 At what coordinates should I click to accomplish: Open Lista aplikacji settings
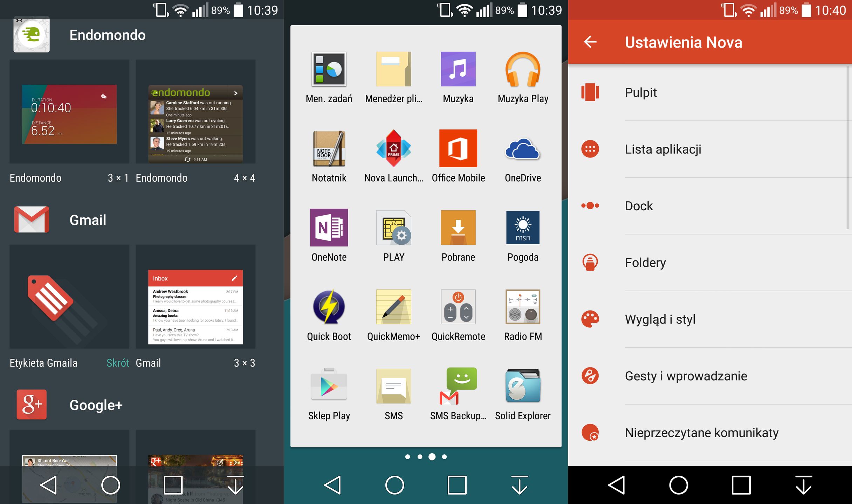pyautogui.click(x=710, y=149)
